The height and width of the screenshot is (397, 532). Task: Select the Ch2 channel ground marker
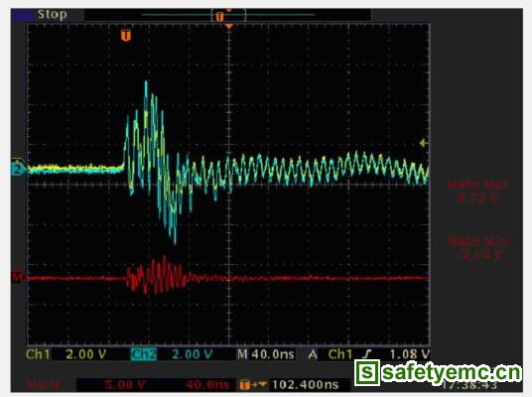coord(17,169)
